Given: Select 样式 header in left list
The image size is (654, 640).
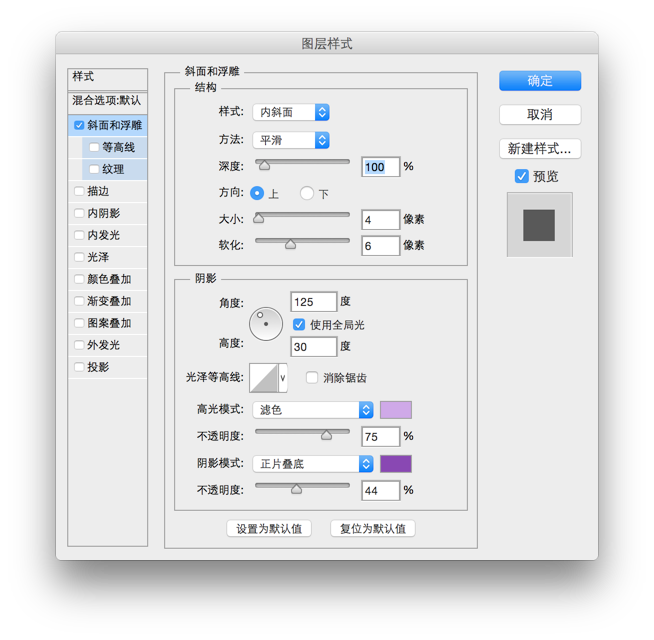Looking at the screenshot, I should 107,78.
